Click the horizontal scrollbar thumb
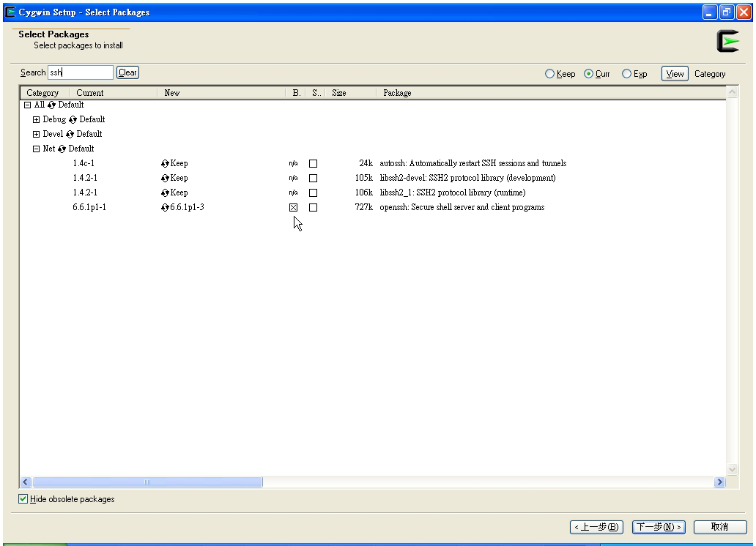756x546 pixels. coord(147,482)
